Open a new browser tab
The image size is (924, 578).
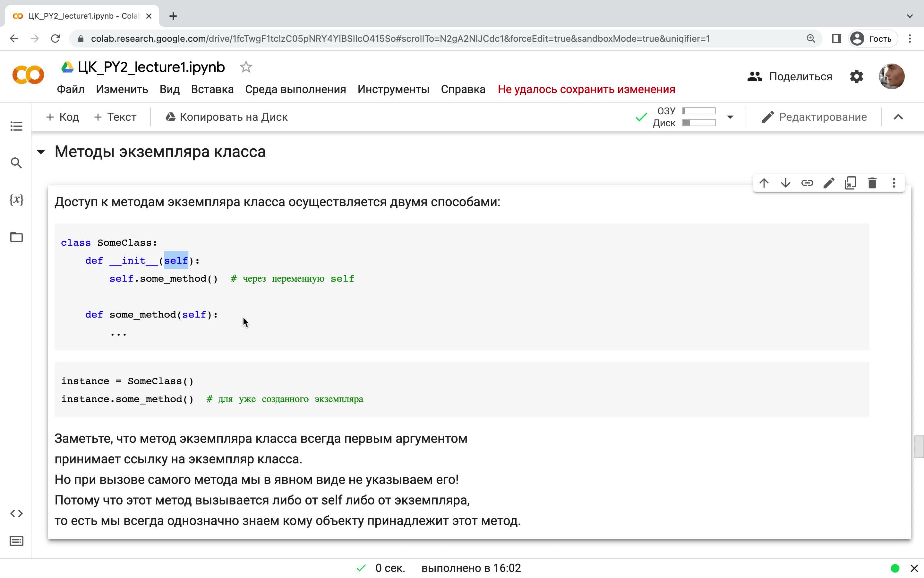click(x=173, y=16)
